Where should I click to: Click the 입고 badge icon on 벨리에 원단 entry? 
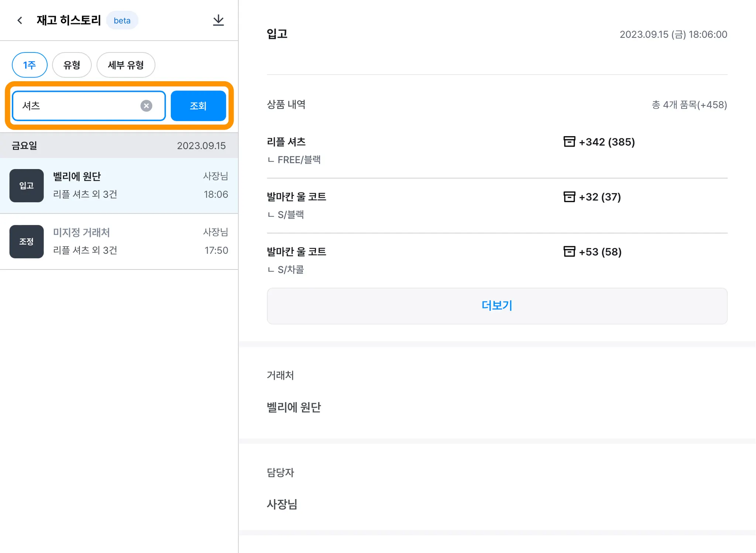(27, 186)
